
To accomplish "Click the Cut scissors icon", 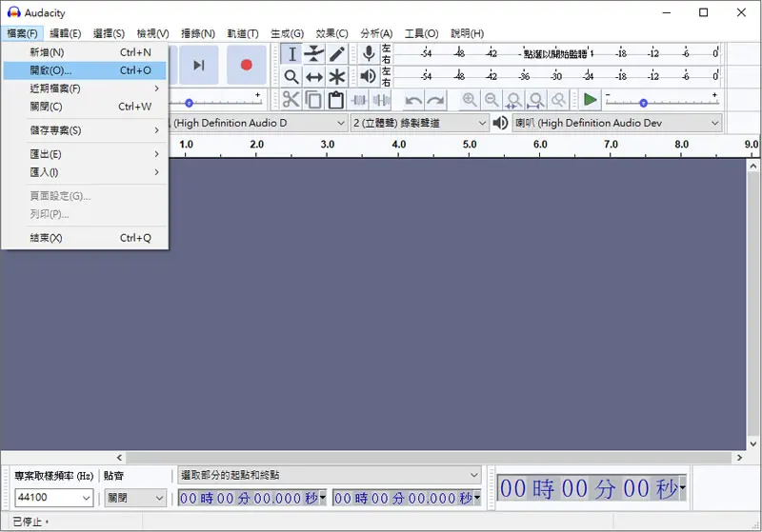I will (291, 100).
